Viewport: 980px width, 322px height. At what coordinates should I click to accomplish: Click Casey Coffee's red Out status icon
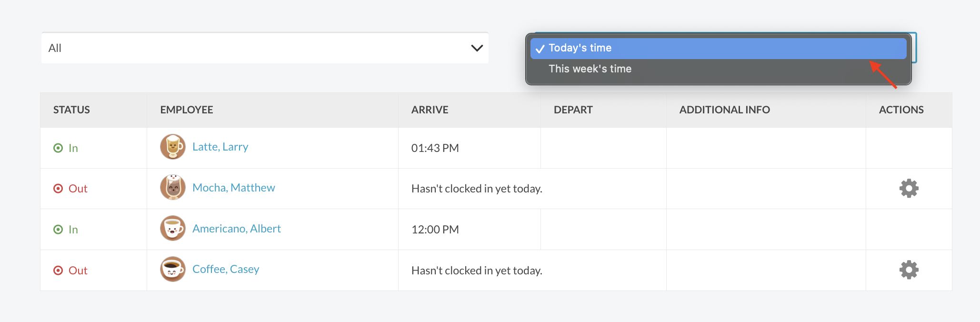(x=58, y=271)
